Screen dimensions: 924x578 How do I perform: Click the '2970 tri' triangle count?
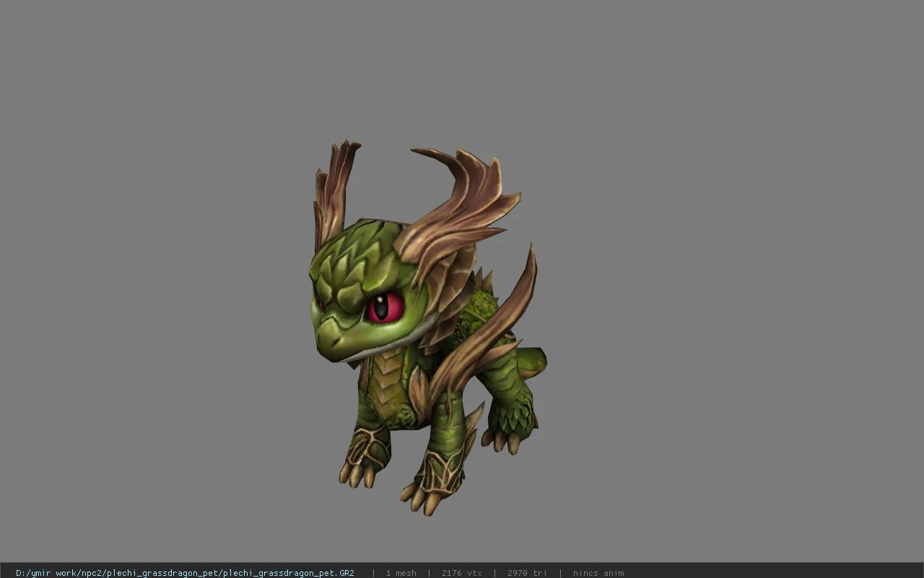click(527, 573)
